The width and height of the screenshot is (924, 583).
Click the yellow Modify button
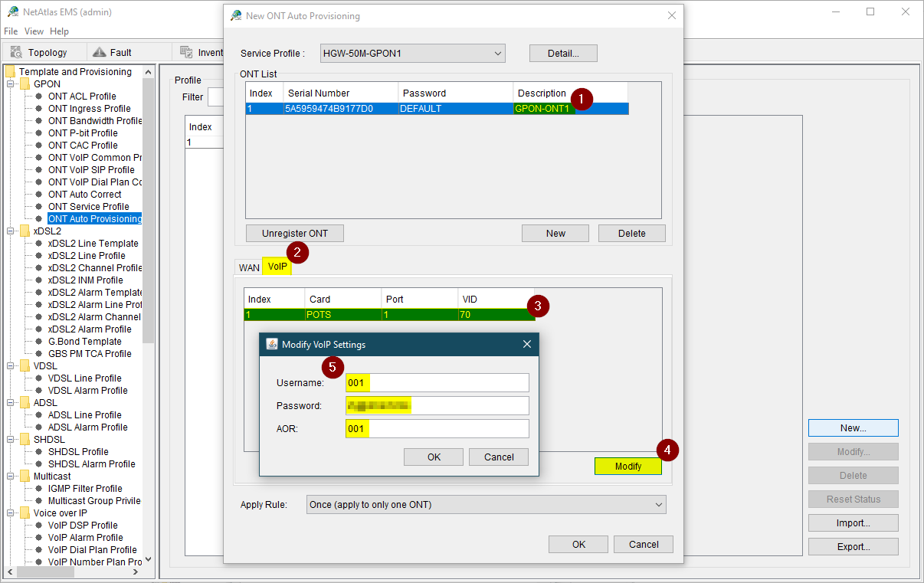click(627, 467)
